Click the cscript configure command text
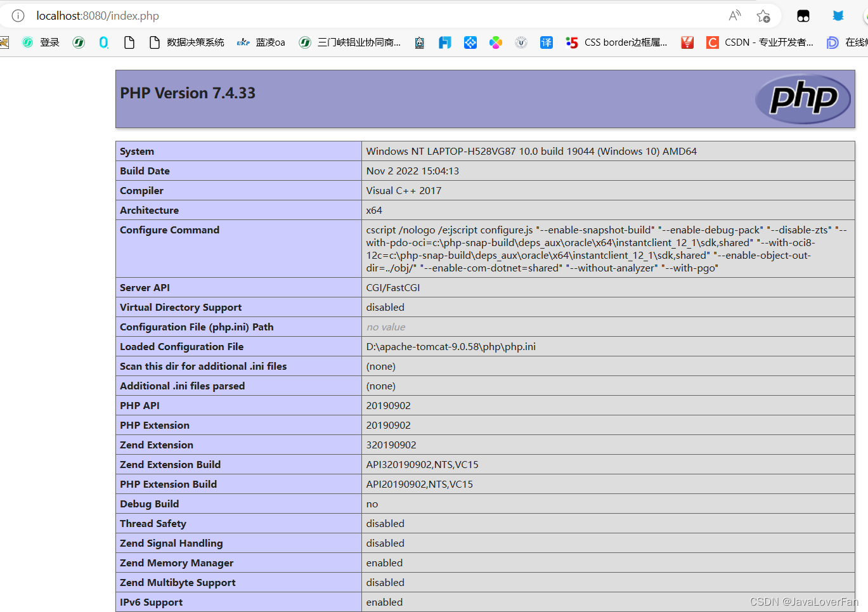Image resolution: width=868 pixels, height=612 pixels. [x=607, y=249]
